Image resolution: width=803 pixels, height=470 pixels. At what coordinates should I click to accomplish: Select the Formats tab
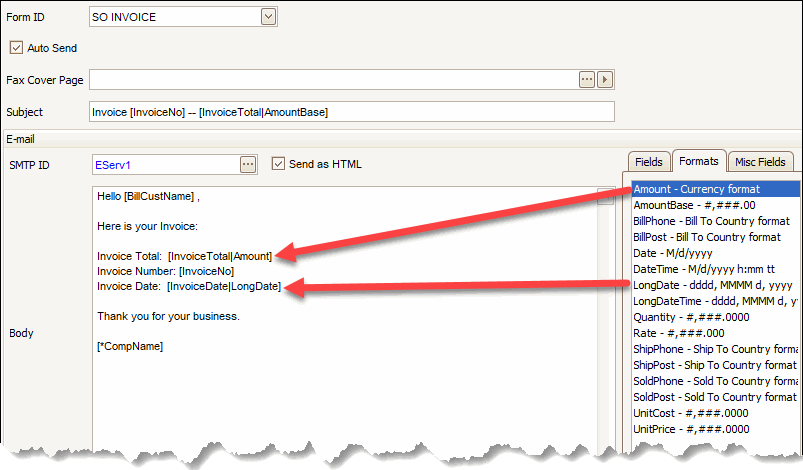pos(699,160)
